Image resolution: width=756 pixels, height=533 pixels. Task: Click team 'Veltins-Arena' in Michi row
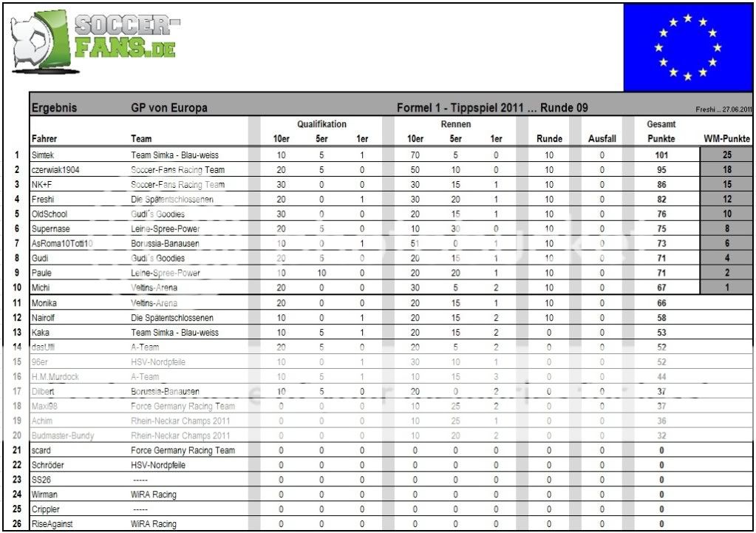pyautogui.click(x=154, y=288)
